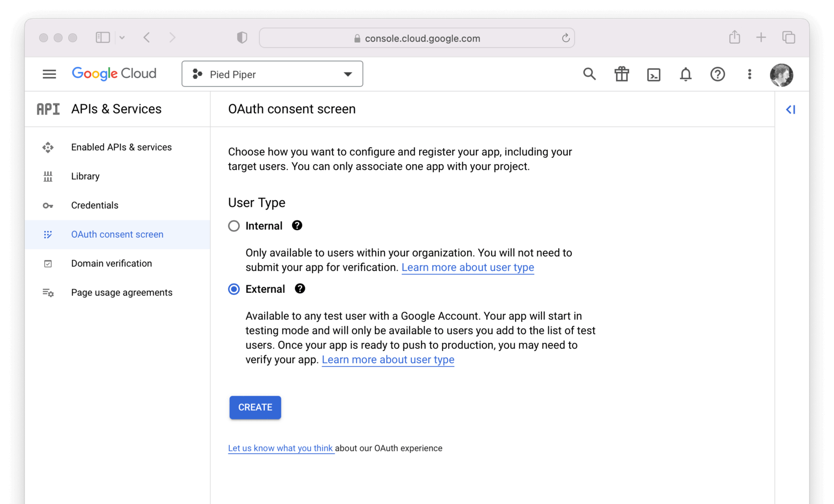This screenshot has height=504, width=834.
Task: Click the console.cloud.google.com address bar
Action: 417,38
